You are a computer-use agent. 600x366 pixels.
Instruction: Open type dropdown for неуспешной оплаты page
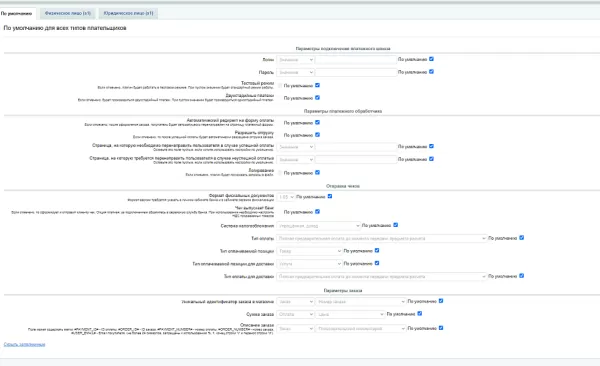[x=295, y=160]
